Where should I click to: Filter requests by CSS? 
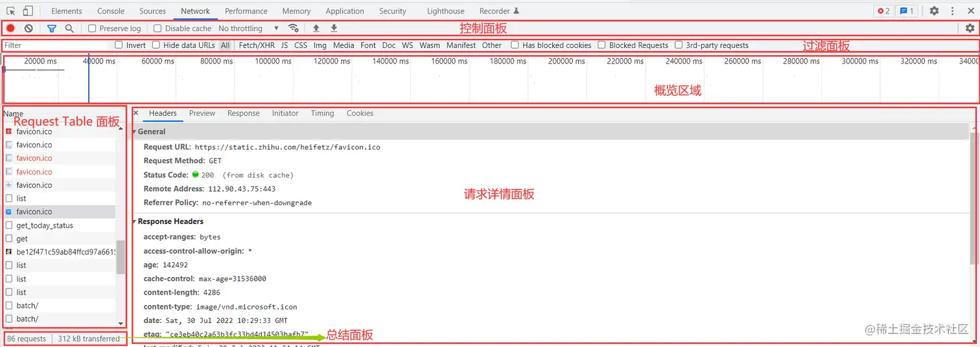tap(301, 45)
